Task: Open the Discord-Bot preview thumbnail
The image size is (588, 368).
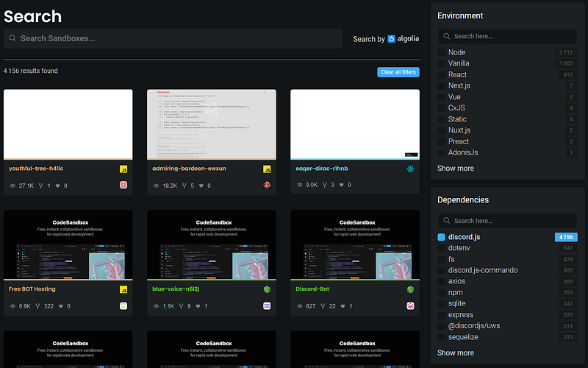Action: tap(355, 245)
